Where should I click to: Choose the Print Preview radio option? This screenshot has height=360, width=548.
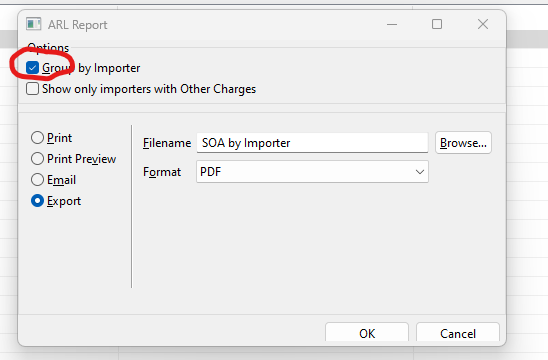click(x=37, y=159)
